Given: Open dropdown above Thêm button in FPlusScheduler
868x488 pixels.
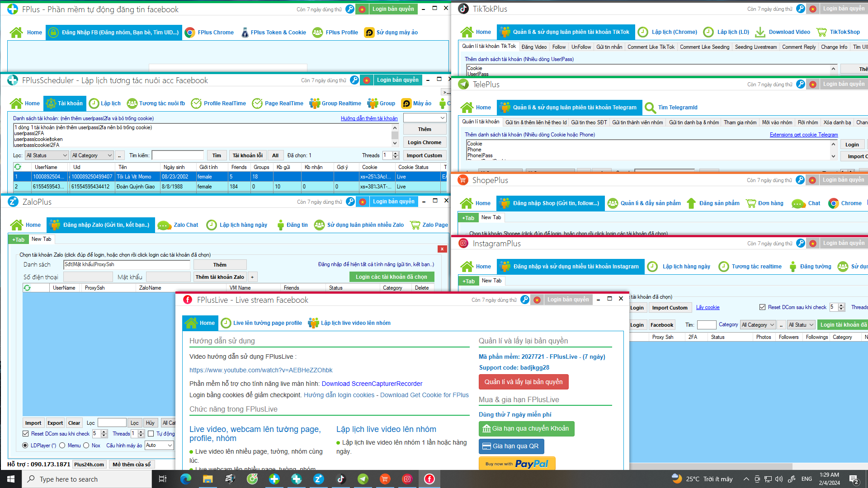Looking at the screenshot, I should (x=425, y=118).
